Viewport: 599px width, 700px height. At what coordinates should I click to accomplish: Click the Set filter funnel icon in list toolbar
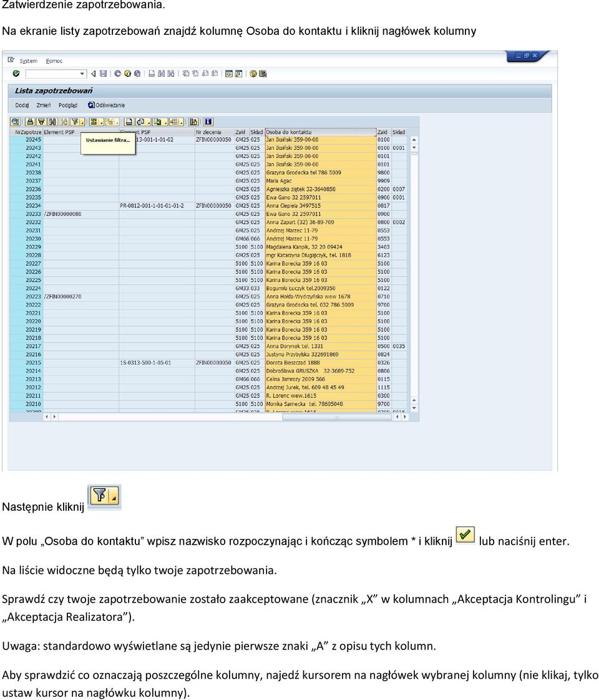[x=75, y=122]
